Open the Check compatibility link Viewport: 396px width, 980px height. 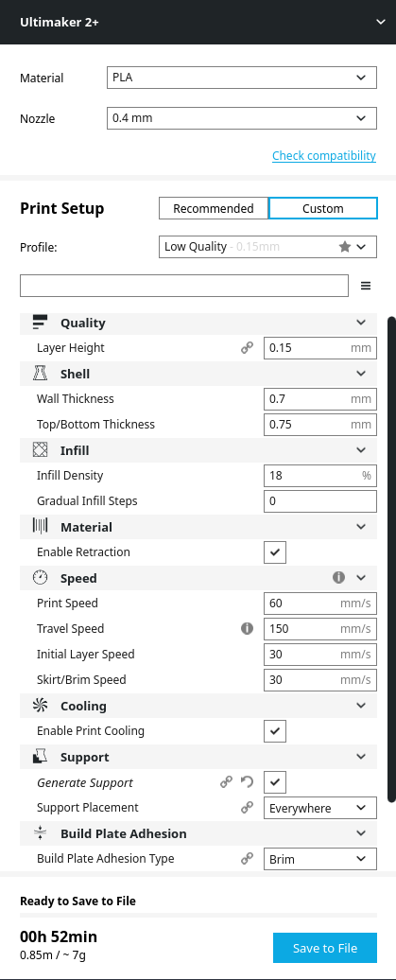coord(324,156)
